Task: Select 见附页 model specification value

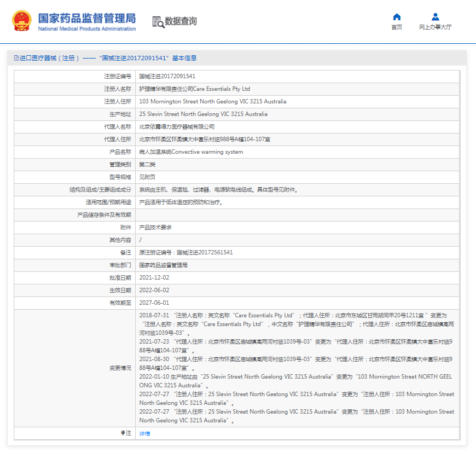Action: 147,177
